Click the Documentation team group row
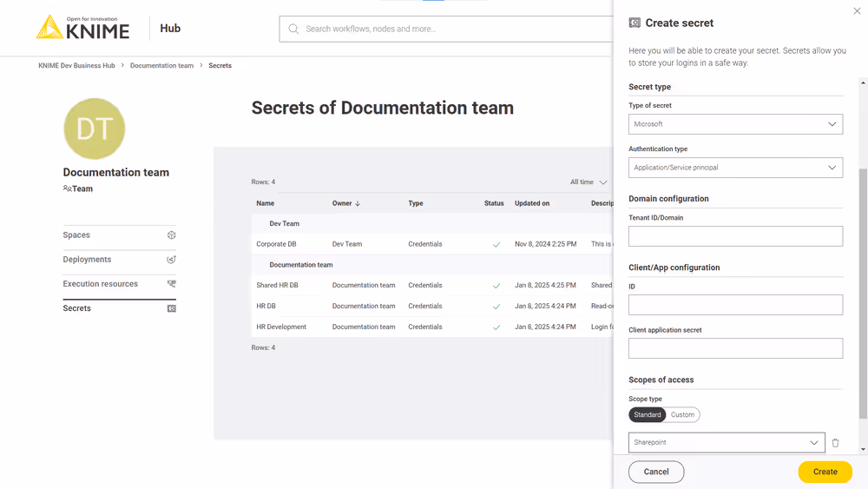This screenshot has height=489, width=868. (432, 265)
